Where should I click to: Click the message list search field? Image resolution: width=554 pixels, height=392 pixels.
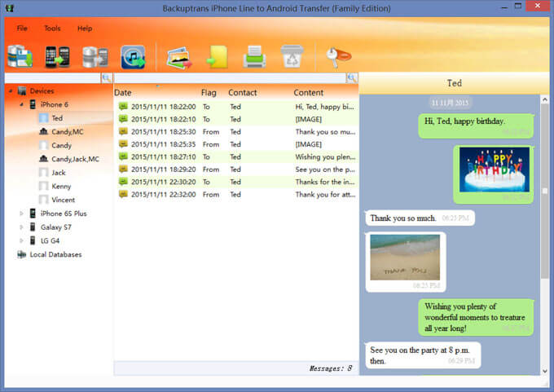pyautogui.click(x=230, y=77)
